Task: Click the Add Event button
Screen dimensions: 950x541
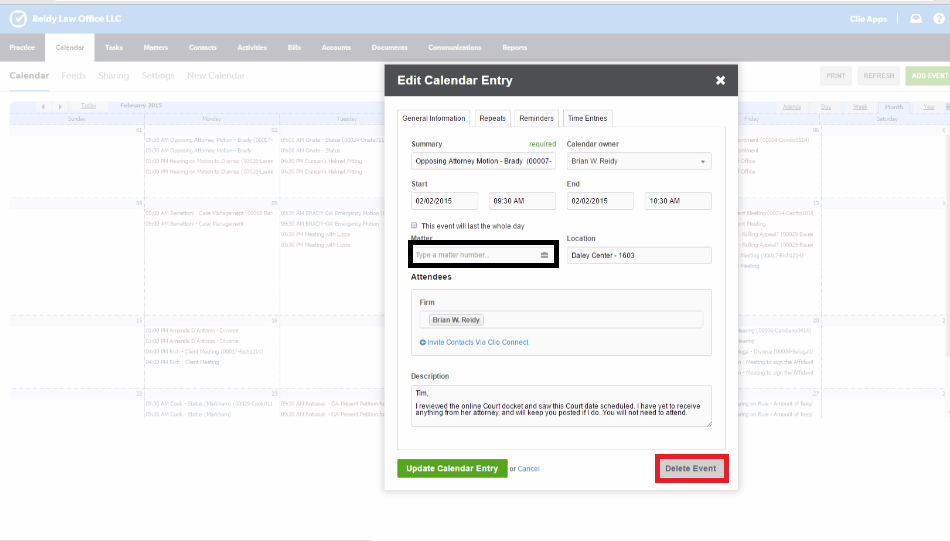Action: coord(928,76)
